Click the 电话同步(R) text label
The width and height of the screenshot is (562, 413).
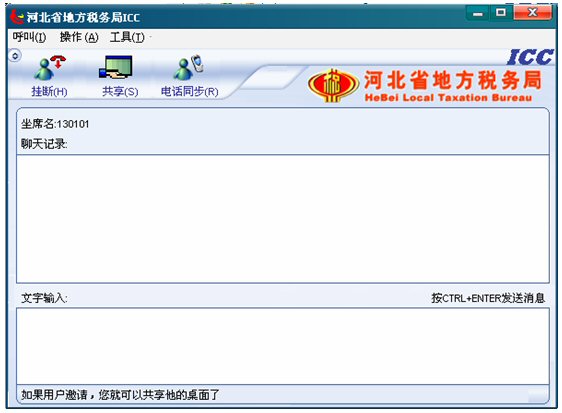click(x=189, y=91)
